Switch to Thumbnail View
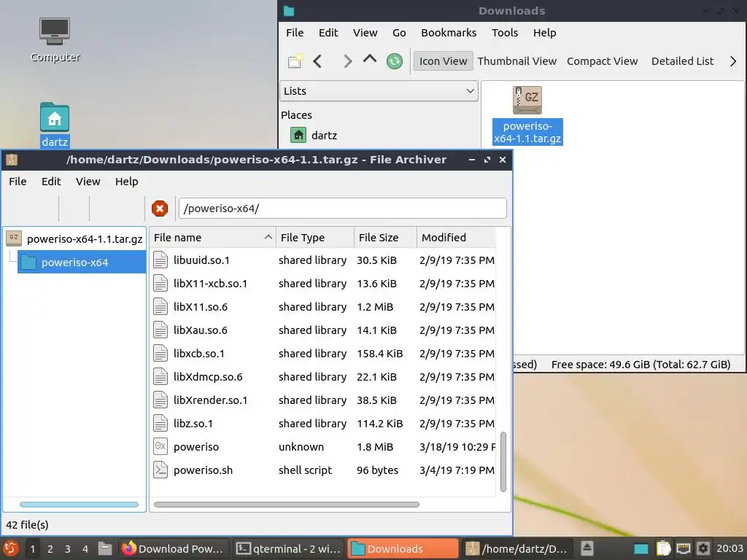Screen dimensions: 747x560 point(517,61)
